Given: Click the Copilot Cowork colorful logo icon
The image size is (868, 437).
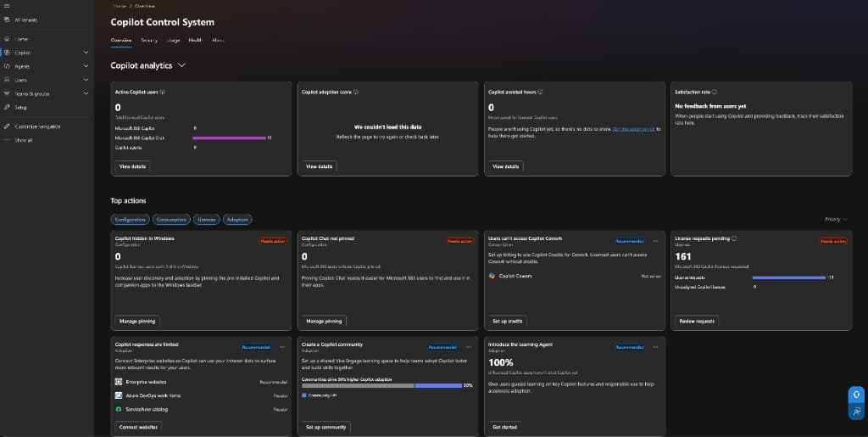Looking at the screenshot, I should tap(492, 275).
